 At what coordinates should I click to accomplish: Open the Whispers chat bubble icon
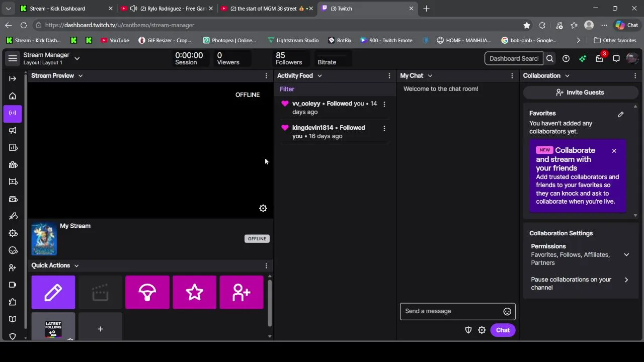click(x=616, y=58)
